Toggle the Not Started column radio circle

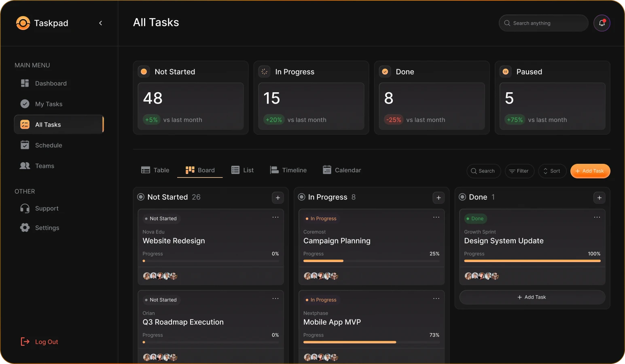[141, 197]
